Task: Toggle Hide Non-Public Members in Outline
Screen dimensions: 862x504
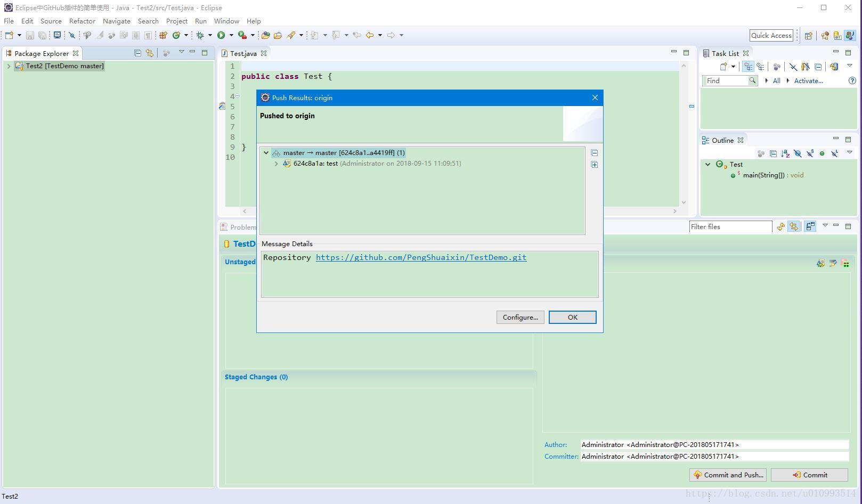Action: pyautogui.click(x=822, y=153)
